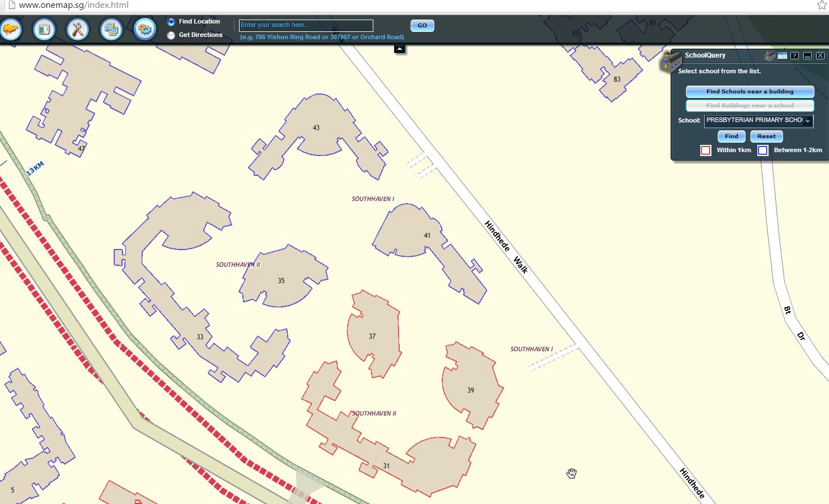Open the map layout panel icon
829x504 pixels.
click(x=44, y=29)
